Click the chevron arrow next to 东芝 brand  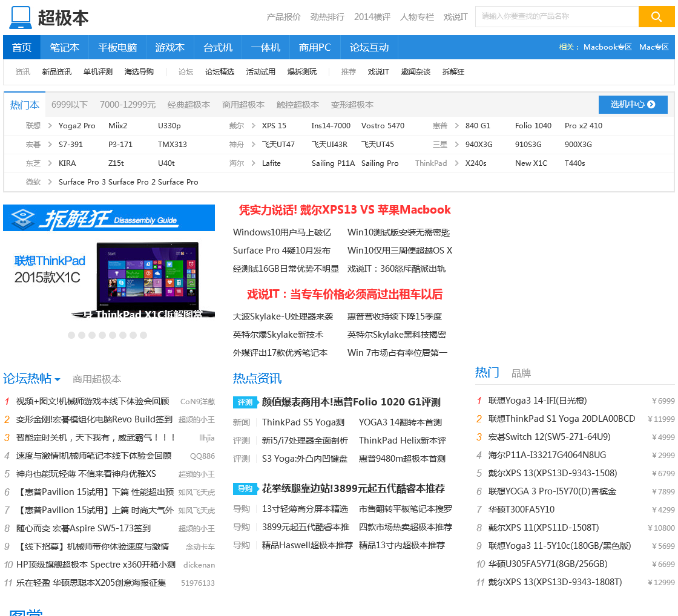point(50,163)
